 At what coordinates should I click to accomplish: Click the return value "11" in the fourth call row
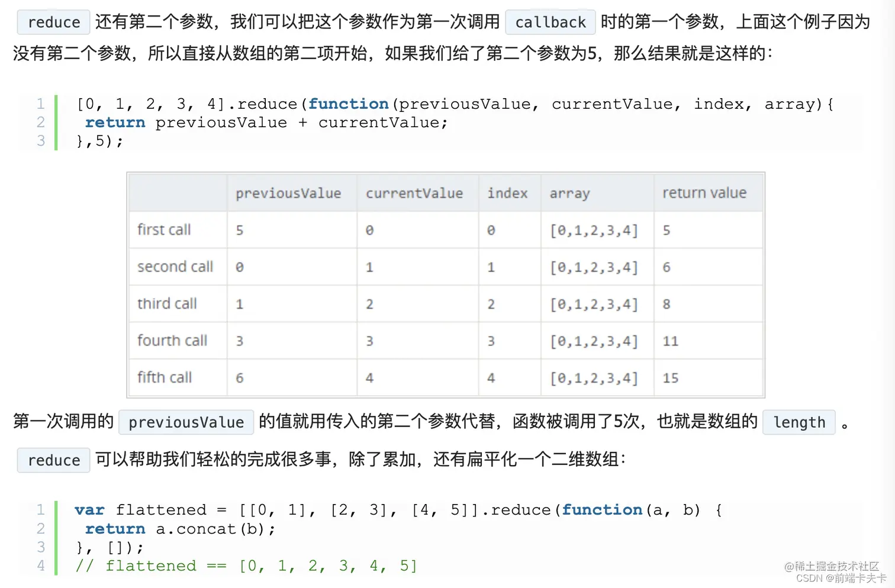[671, 341]
